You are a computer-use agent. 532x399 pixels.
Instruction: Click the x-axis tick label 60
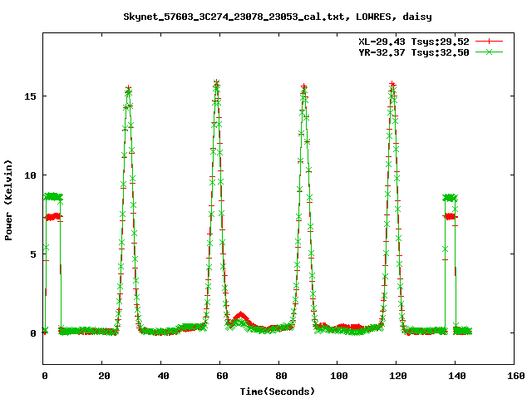(x=222, y=376)
